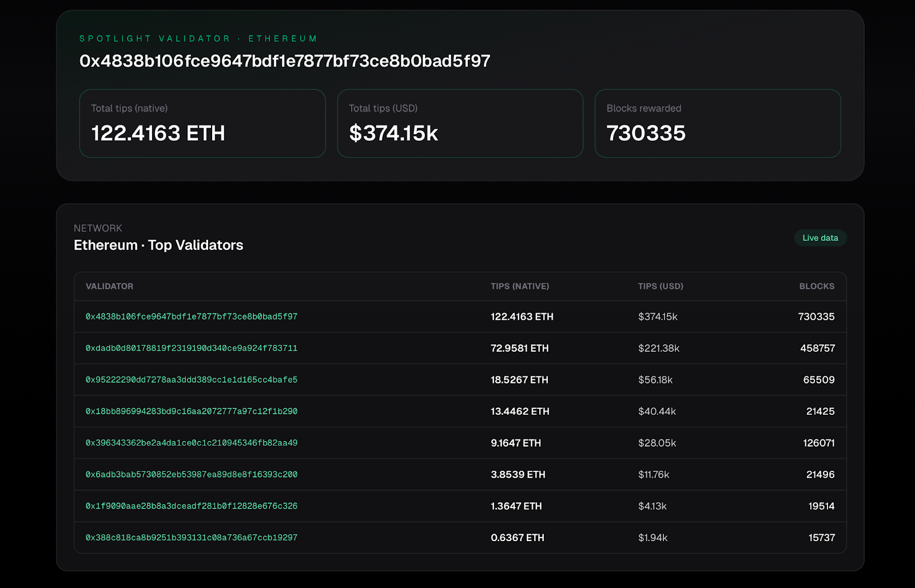Open validator link 0x95222290dd7...4bafe5

(191, 379)
